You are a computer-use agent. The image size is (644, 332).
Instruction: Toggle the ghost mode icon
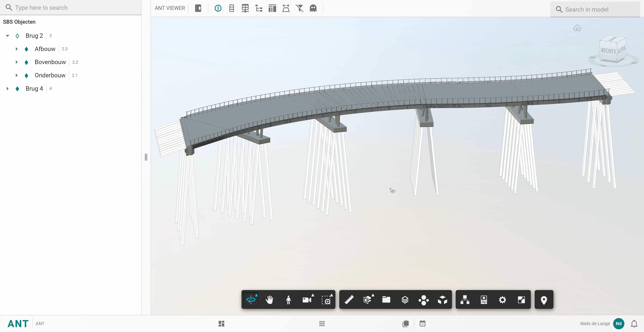click(313, 8)
